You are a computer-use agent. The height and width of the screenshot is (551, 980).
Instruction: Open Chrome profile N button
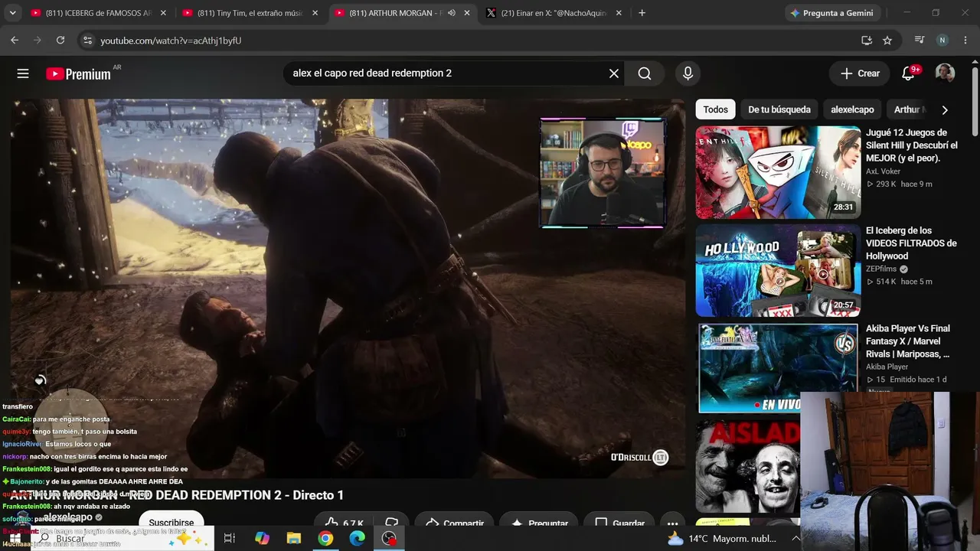click(x=942, y=41)
